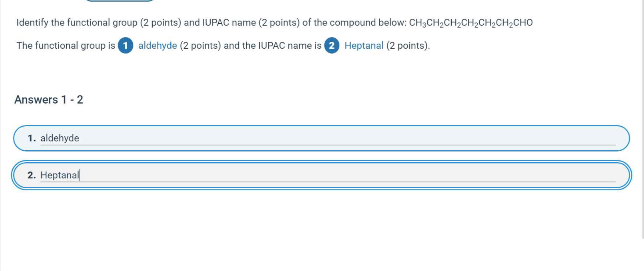Select the blue "Heptanal" blank in the sentence
This screenshot has height=271, width=644.
point(364,46)
